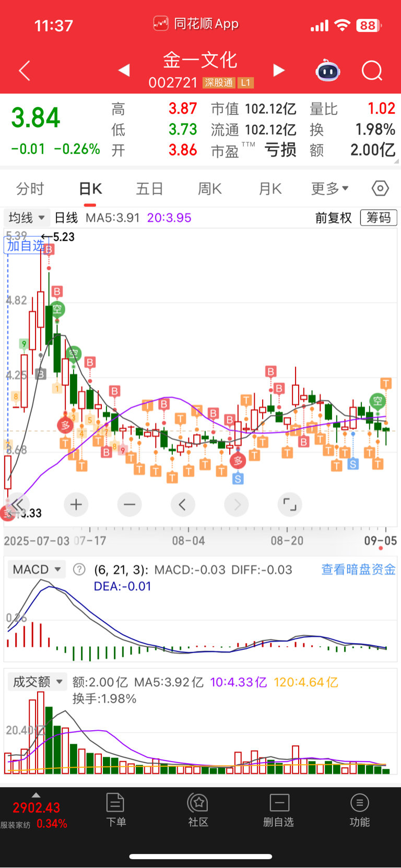Move chart left with chevron button
The width and height of the screenshot is (401, 868).
coord(183,504)
